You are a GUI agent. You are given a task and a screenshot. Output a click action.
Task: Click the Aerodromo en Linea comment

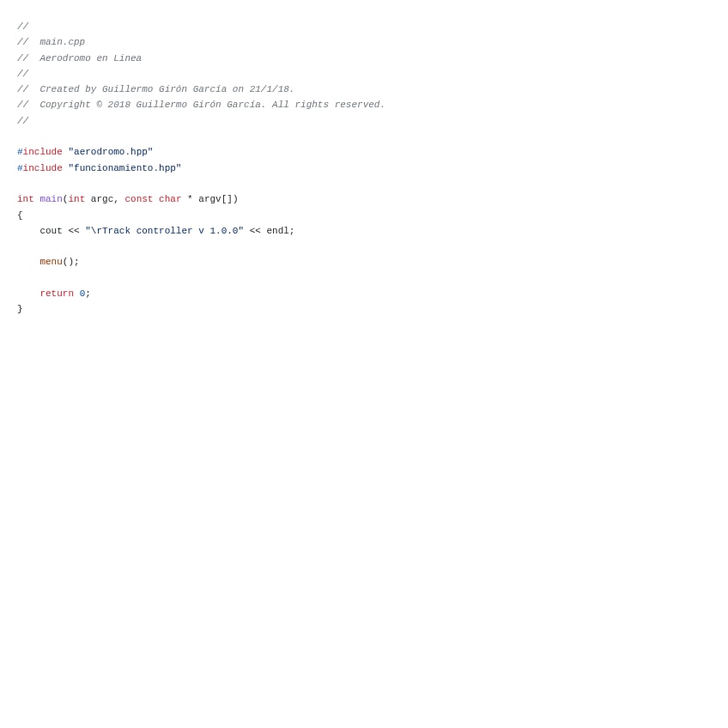coord(79,58)
